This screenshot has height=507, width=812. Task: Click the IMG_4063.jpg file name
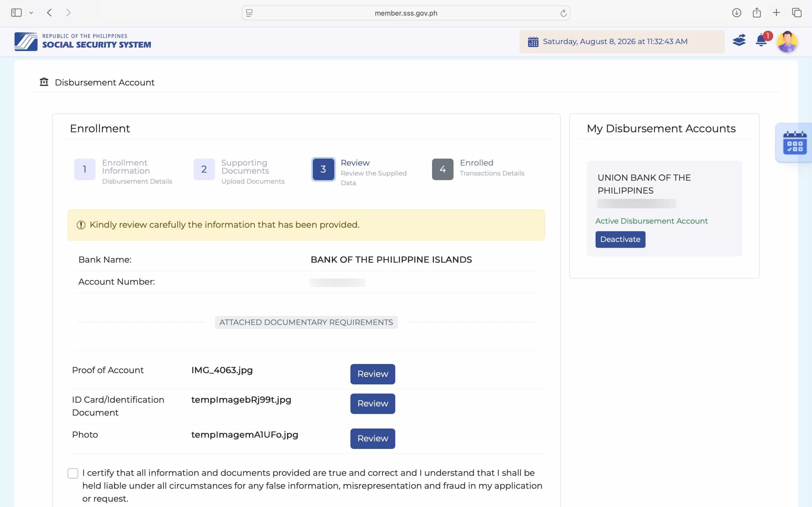[x=222, y=370]
